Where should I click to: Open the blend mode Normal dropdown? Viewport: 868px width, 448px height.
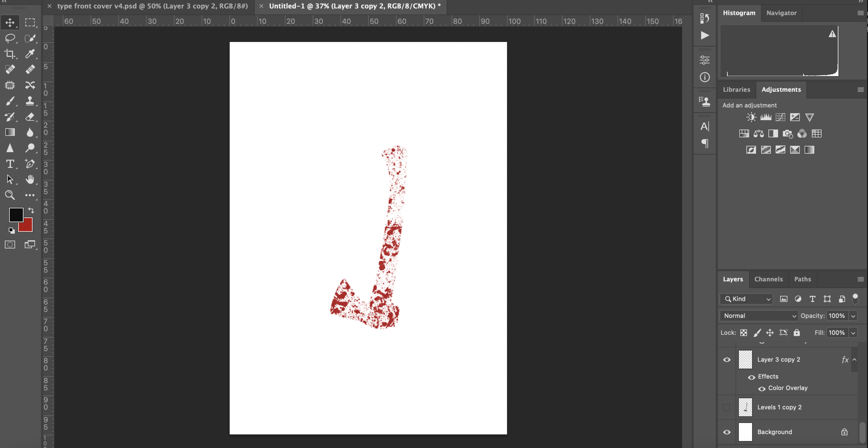(x=759, y=316)
